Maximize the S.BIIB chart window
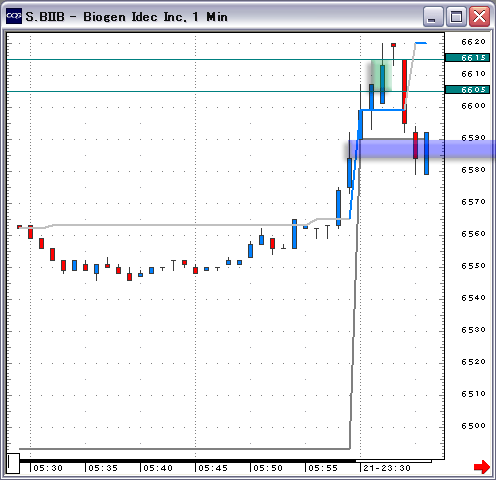Screen dimensions: 496x480 point(456,16)
